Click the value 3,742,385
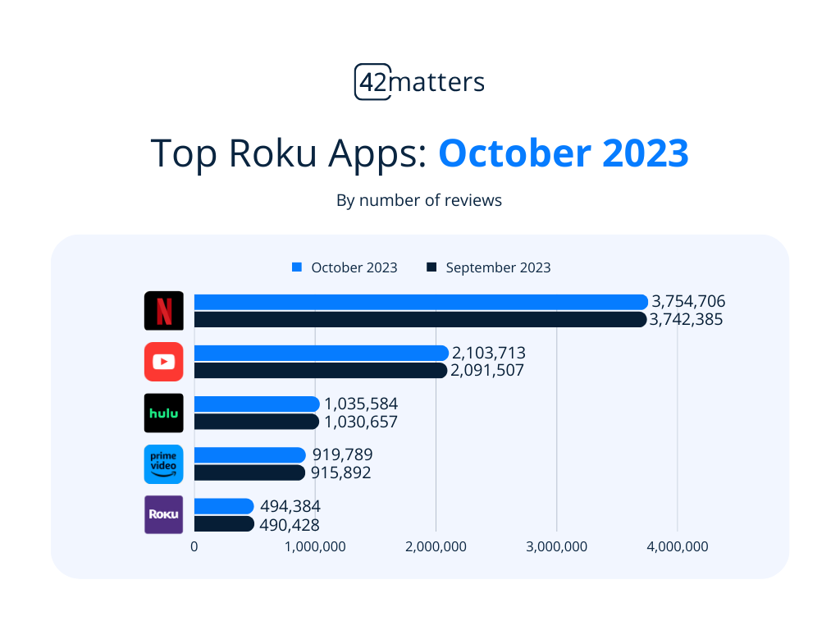The image size is (840, 630). [687, 319]
